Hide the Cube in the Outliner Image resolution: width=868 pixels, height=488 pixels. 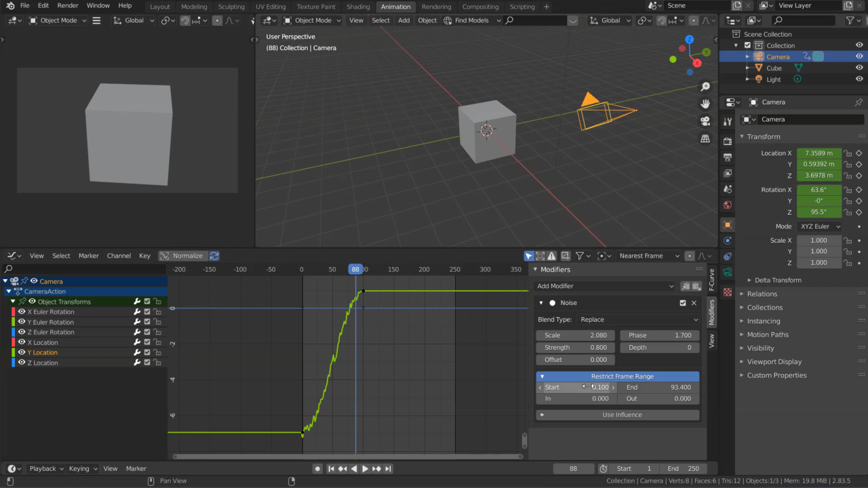tap(859, 68)
